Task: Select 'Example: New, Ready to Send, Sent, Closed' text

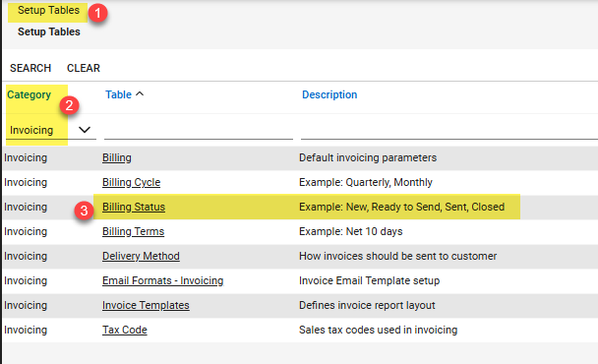Action: click(401, 207)
